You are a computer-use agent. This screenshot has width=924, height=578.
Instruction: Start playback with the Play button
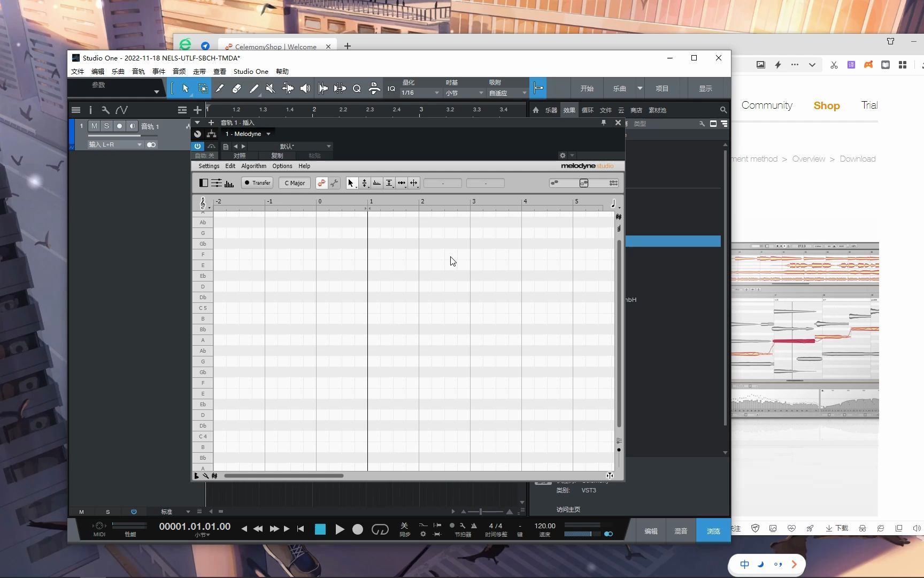[x=340, y=529]
